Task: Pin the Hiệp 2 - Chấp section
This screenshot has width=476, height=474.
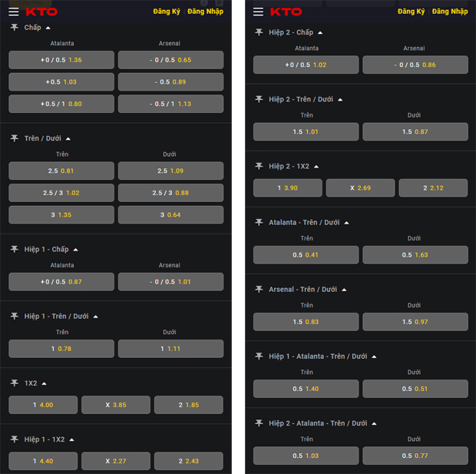Action: (x=259, y=32)
